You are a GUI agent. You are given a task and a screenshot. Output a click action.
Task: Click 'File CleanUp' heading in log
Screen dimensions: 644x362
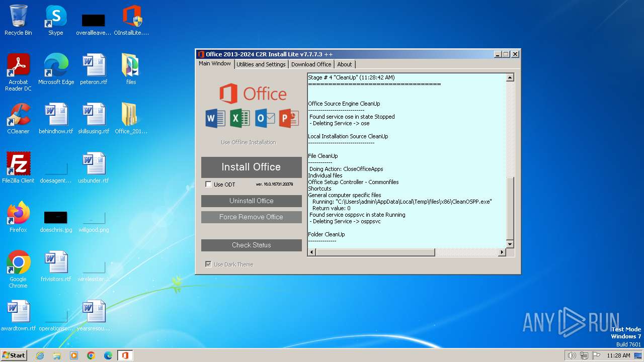point(323,156)
